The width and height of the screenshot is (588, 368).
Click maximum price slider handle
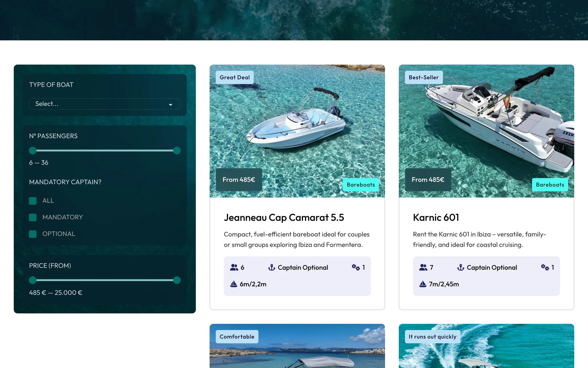tap(177, 280)
